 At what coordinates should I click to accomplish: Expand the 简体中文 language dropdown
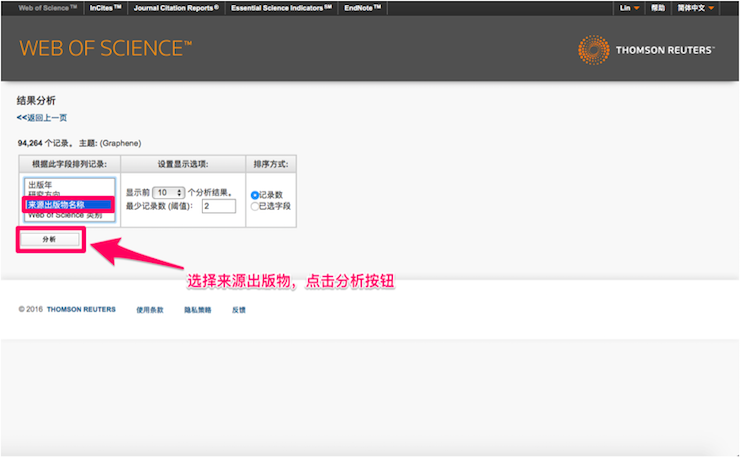click(696, 8)
